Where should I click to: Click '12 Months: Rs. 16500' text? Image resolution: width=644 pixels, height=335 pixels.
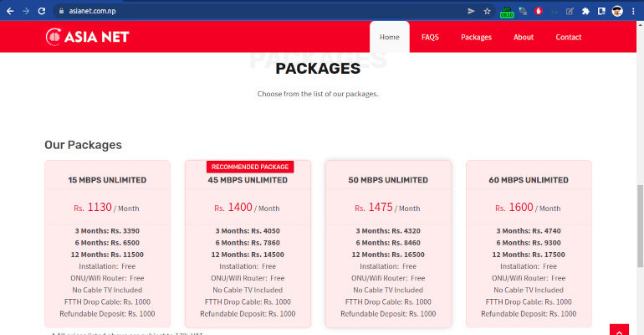click(x=388, y=255)
